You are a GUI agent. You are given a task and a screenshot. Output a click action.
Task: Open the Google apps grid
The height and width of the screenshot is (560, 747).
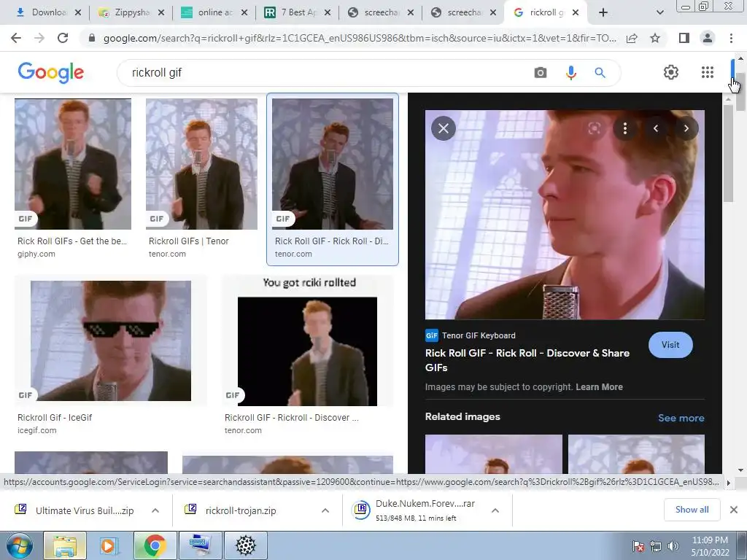pyautogui.click(x=708, y=72)
